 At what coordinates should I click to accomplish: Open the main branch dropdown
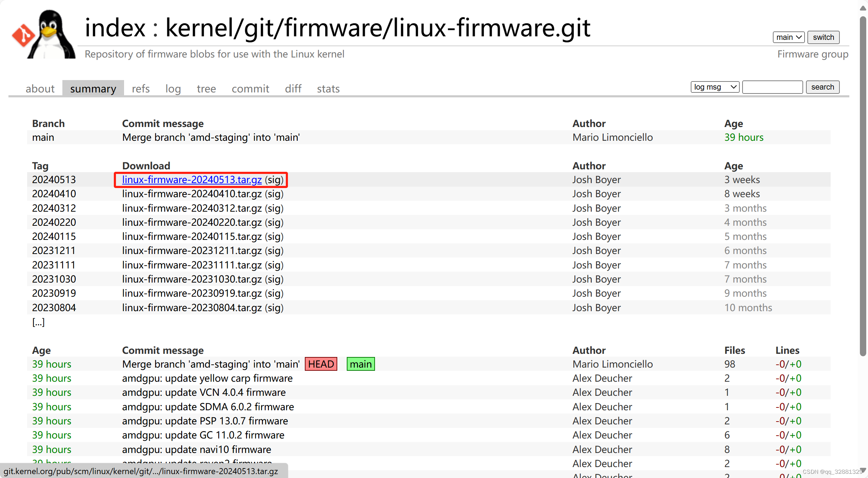pyautogui.click(x=788, y=37)
